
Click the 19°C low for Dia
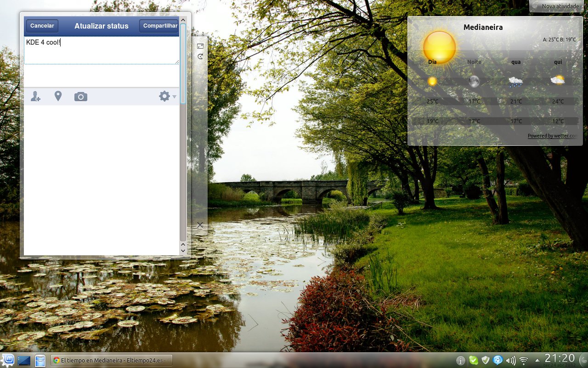(432, 121)
